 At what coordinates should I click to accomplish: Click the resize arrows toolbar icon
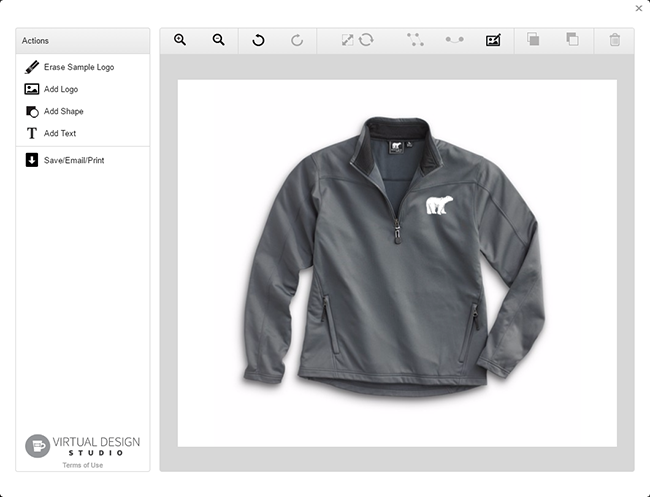[347, 40]
